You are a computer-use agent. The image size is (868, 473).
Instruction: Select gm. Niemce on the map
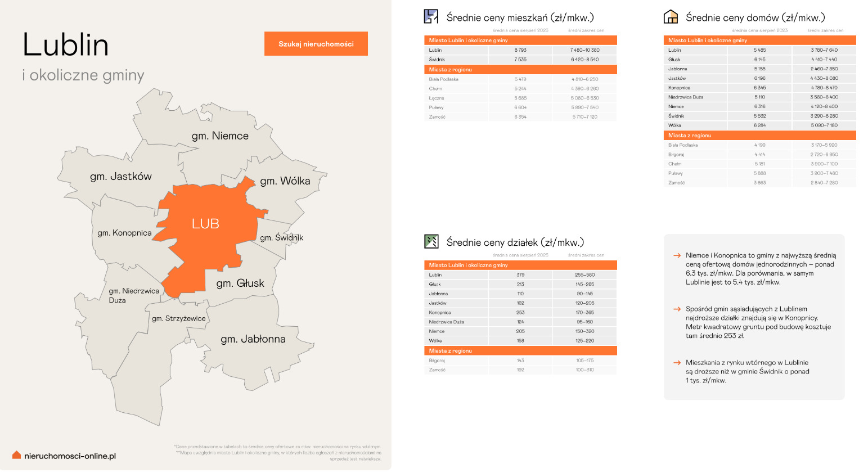click(x=220, y=136)
